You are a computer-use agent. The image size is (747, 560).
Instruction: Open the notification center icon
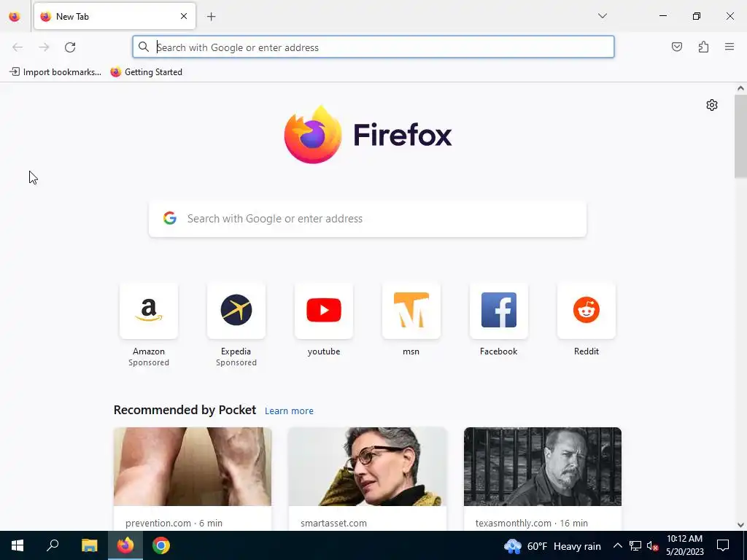pos(723,545)
